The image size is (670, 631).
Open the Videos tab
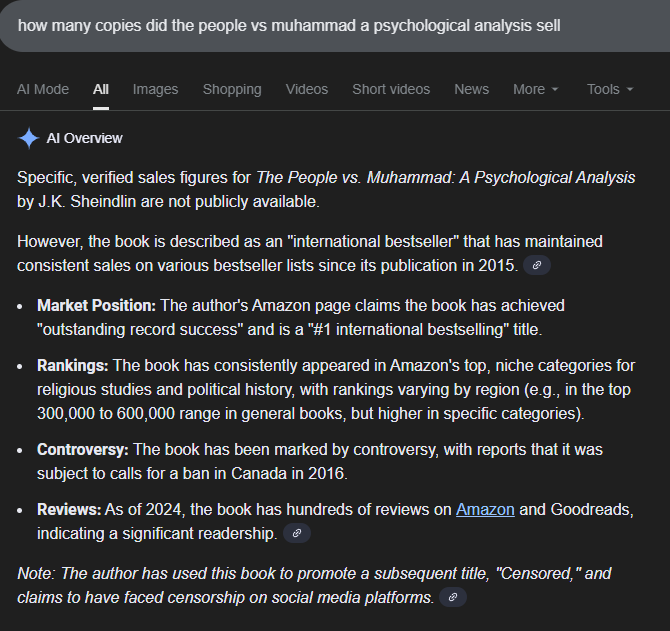[x=306, y=89]
